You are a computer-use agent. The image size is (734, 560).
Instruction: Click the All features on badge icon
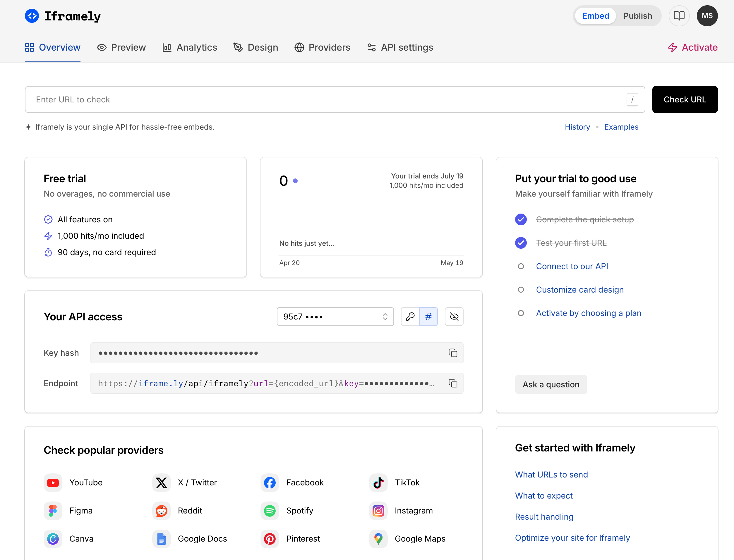[48, 219]
